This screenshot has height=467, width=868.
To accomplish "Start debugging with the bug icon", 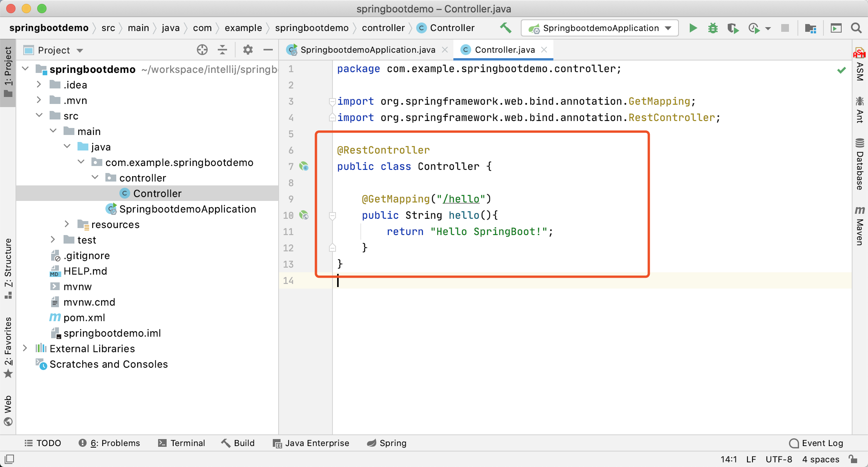I will [713, 28].
